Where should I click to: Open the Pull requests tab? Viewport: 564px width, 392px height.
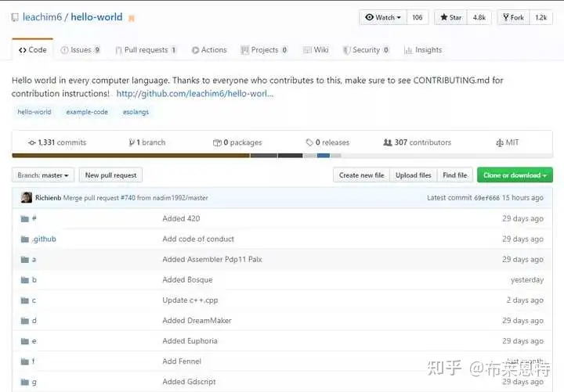(x=146, y=50)
